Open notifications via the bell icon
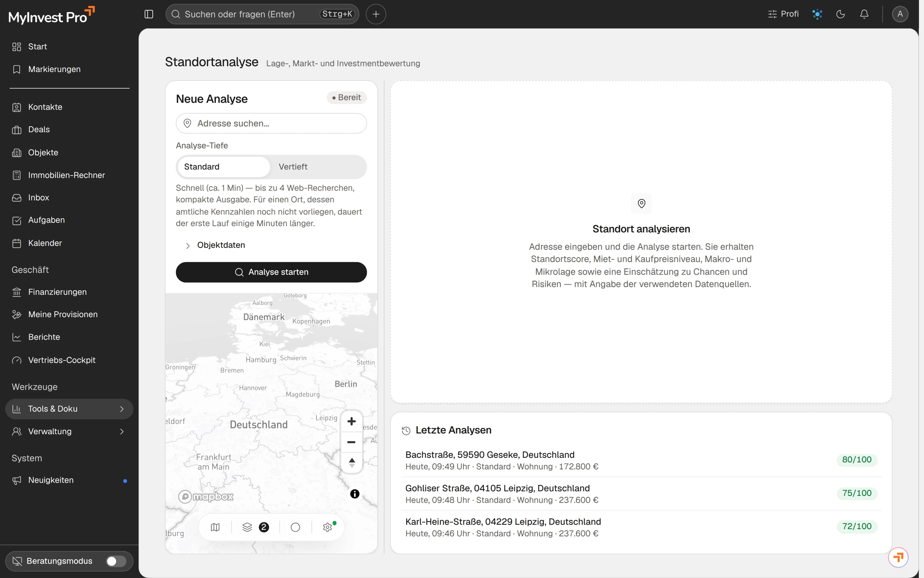The image size is (924, 578). (x=864, y=14)
